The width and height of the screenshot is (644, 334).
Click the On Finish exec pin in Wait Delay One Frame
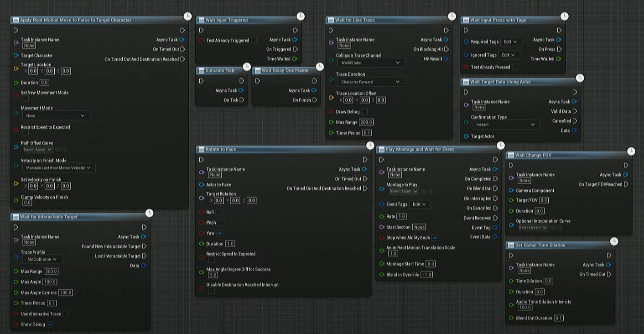pos(315,100)
